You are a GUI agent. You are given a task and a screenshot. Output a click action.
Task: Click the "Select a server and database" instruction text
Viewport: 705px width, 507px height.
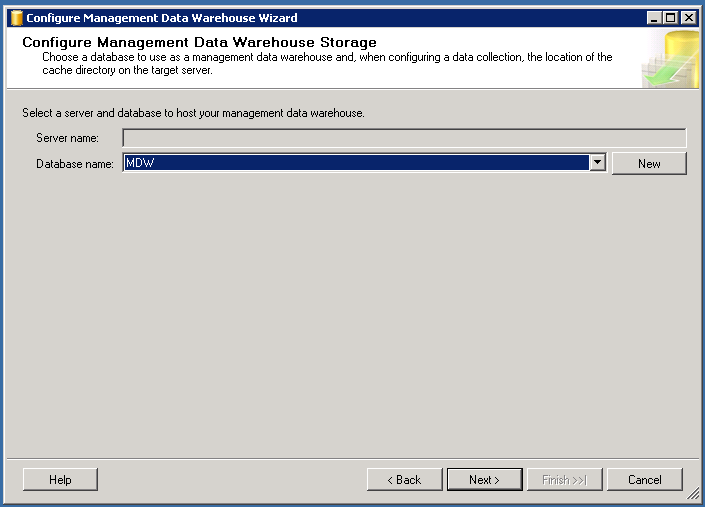[192, 113]
